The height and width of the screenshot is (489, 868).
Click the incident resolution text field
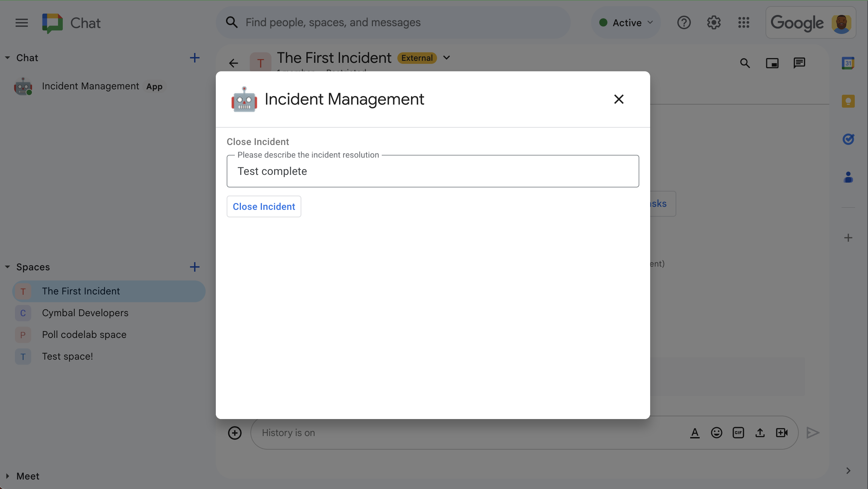[433, 170]
